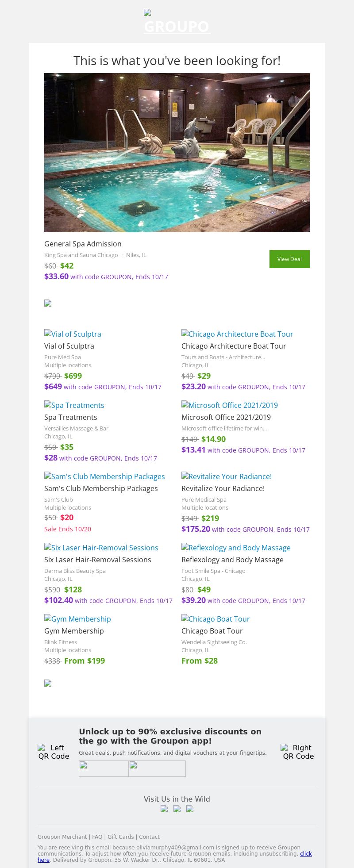This screenshot has width=354, height=868.
Task: Open the Gift Cards footer link
Action: point(120,837)
